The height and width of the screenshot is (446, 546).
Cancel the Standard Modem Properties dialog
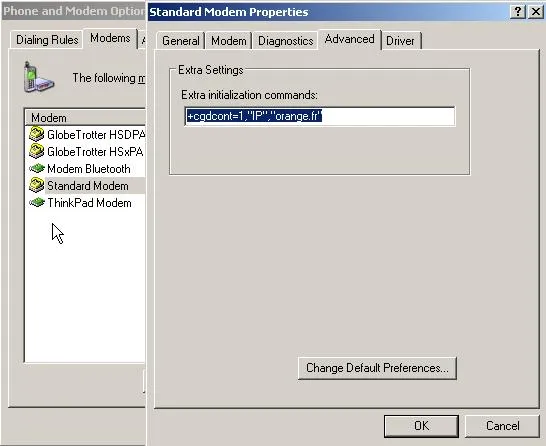(x=502, y=426)
